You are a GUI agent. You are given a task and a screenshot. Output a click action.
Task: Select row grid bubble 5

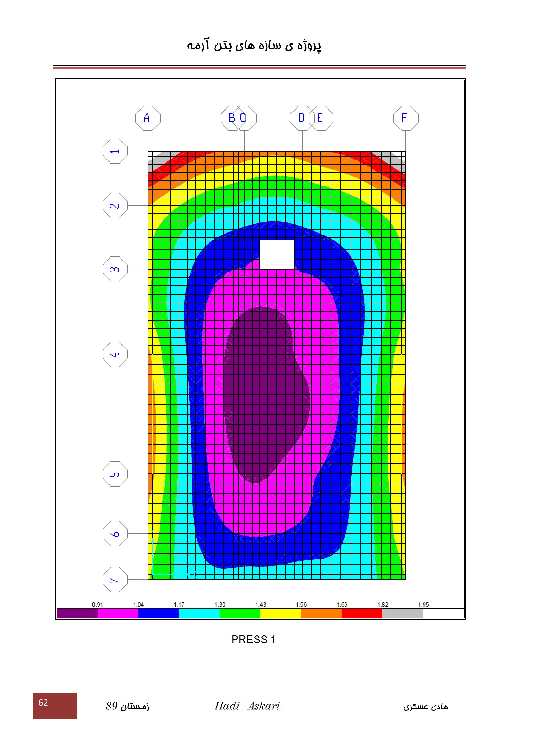[x=115, y=474]
